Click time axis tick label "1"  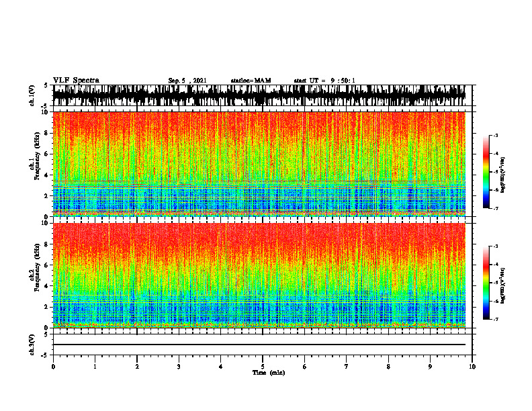click(95, 367)
